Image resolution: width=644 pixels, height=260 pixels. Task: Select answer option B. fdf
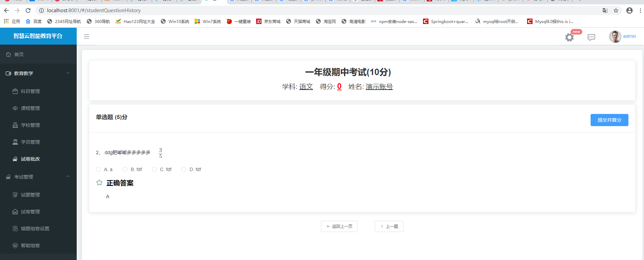tap(132, 169)
